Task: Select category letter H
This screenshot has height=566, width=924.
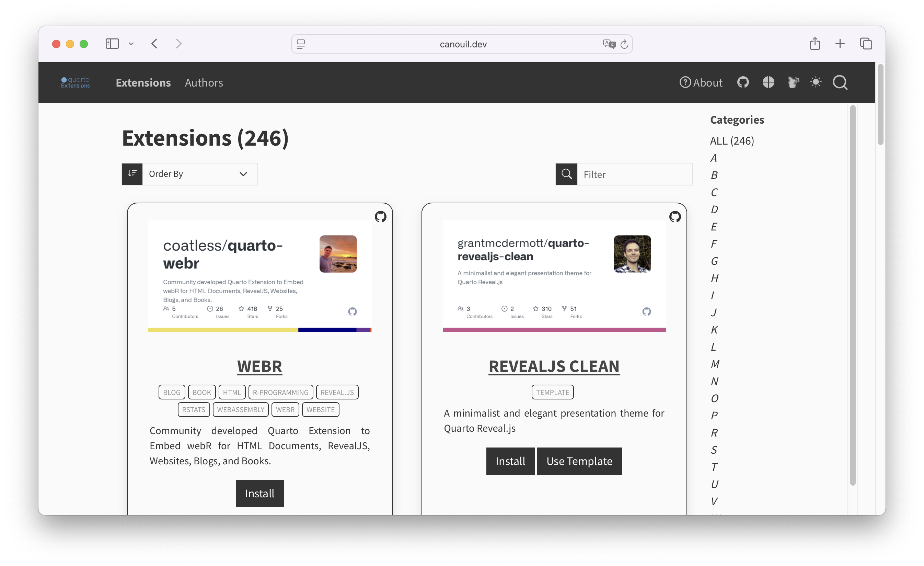Action: tap(714, 278)
